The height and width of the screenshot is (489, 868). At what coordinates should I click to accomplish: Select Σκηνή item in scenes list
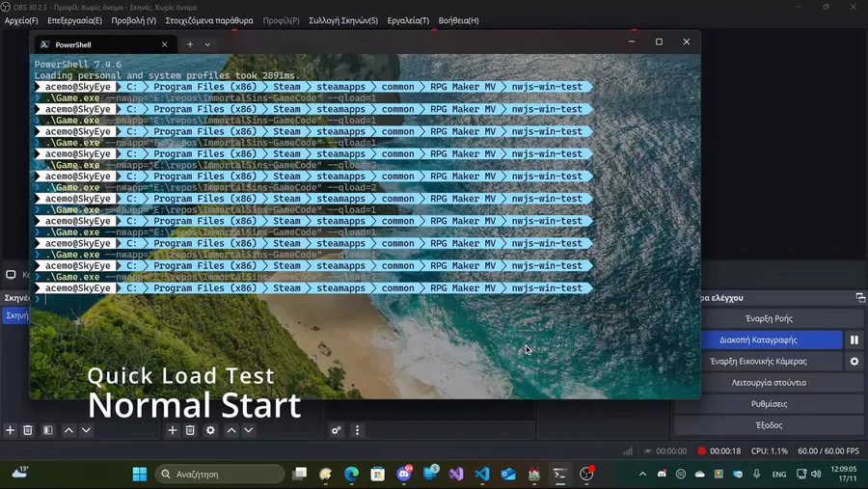(x=16, y=315)
